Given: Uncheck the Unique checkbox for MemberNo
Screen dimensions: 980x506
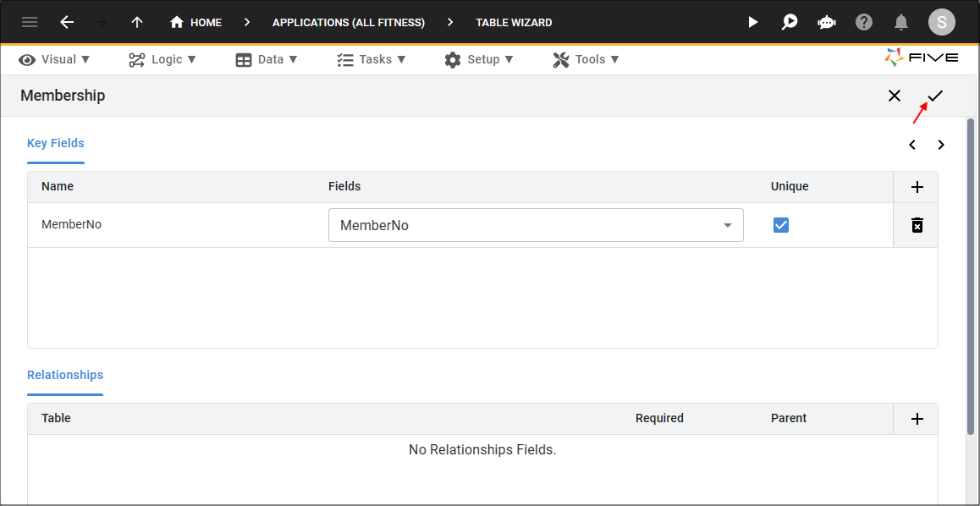Looking at the screenshot, I should (780, 225).
